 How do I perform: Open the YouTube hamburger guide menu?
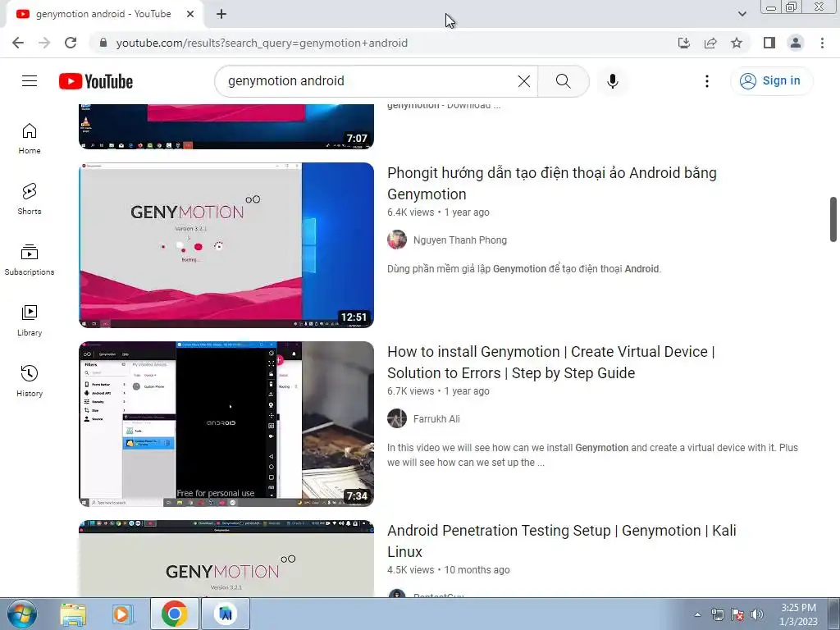click(30, 81)
